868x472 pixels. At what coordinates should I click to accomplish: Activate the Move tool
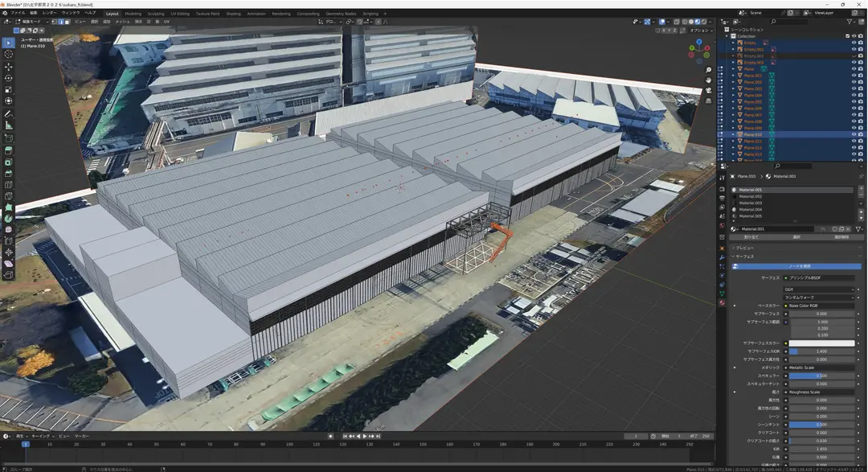[x=8, y=67]
